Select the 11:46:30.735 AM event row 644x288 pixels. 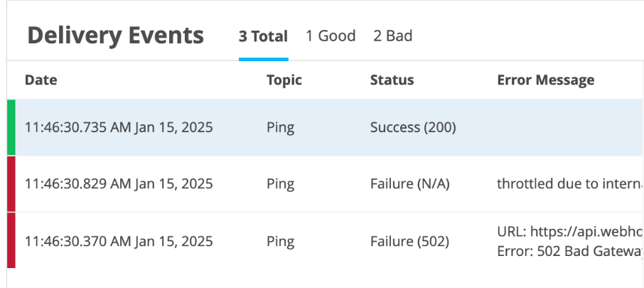coord(119,128)
